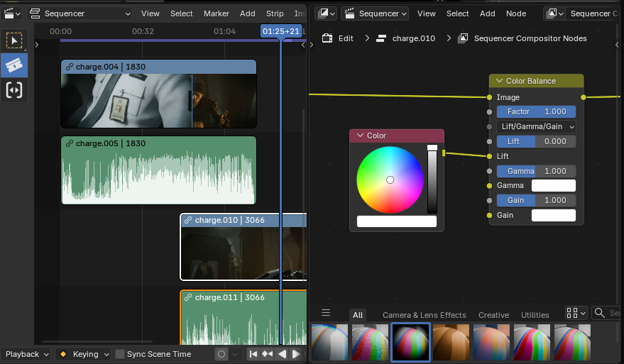Screen dimensions: 624x364
Task: Select the charge.005 audio strip
Action: [158, 170]
